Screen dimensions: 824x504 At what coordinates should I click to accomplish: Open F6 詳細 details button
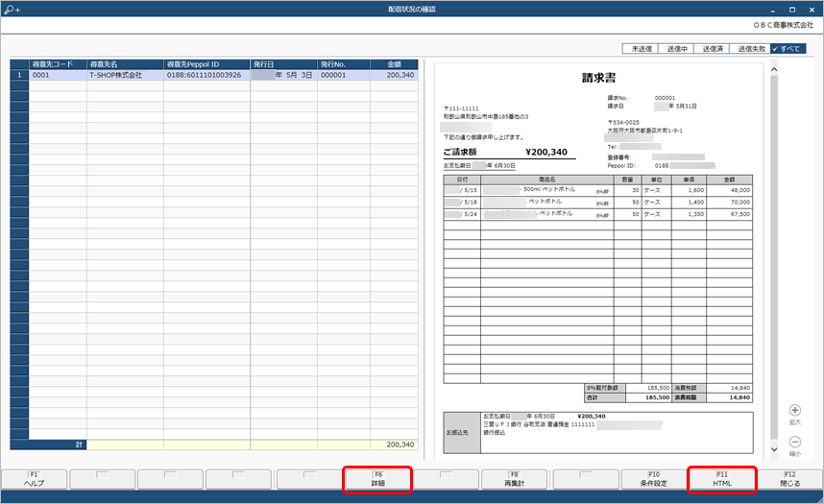point(377,479)
